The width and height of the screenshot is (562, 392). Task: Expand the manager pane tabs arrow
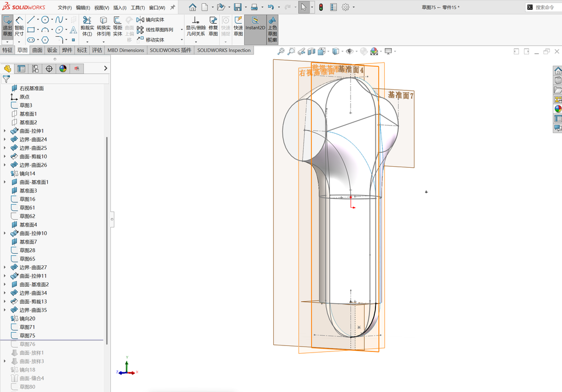click(x=105, y=69)
